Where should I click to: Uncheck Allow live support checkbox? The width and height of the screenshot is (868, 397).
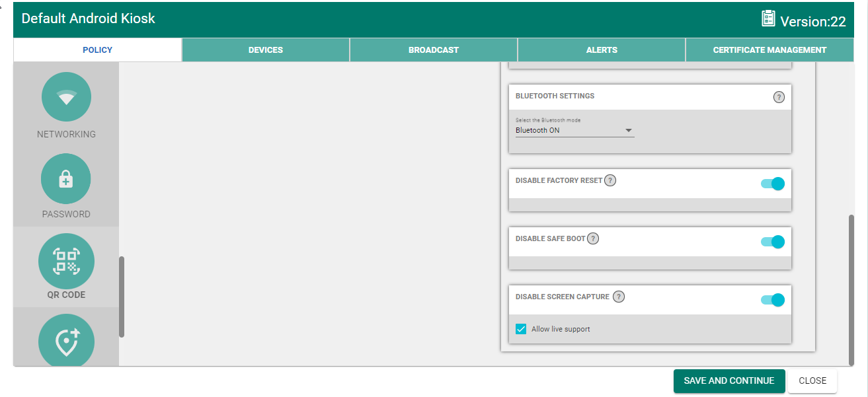coord(521,329)
